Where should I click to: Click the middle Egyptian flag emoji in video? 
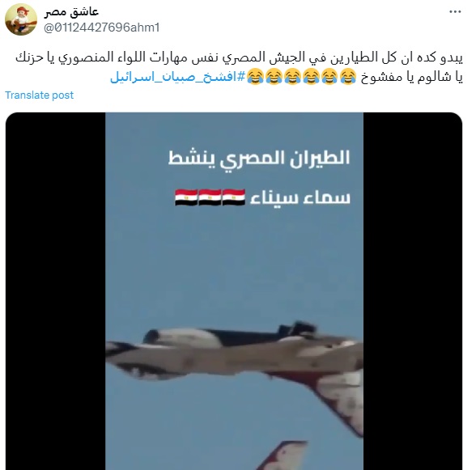coord(210,197)
